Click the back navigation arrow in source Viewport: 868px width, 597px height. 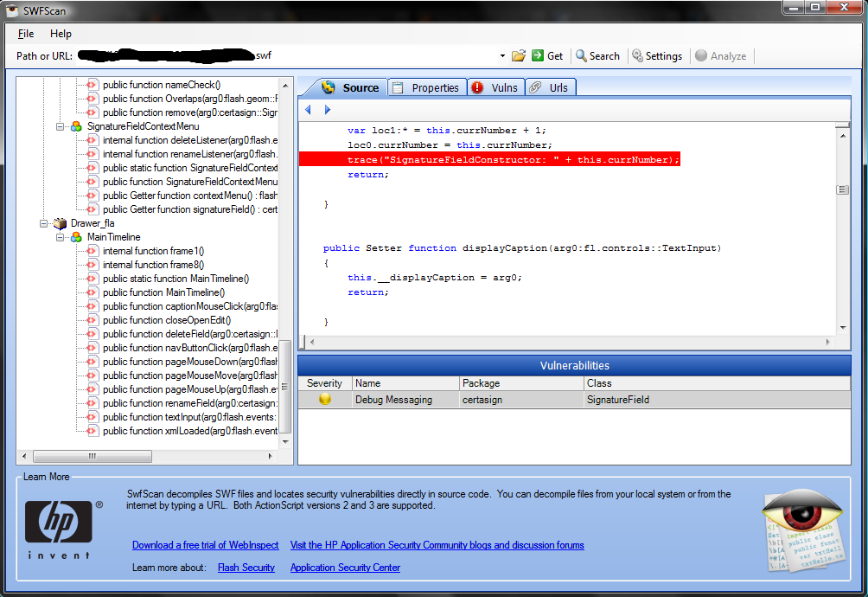[309, 110]
